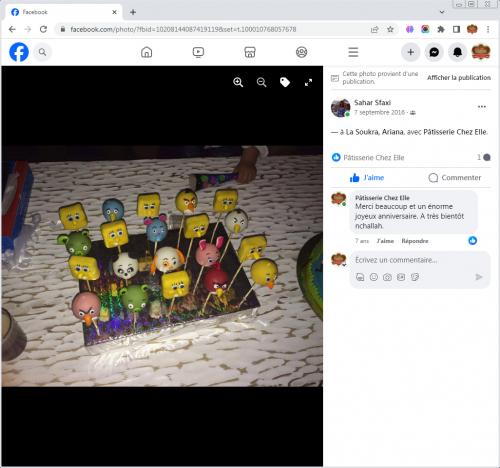Open the Extensions puzzle icon
Viewport: 500px width, 468px height.
(441, 29)
